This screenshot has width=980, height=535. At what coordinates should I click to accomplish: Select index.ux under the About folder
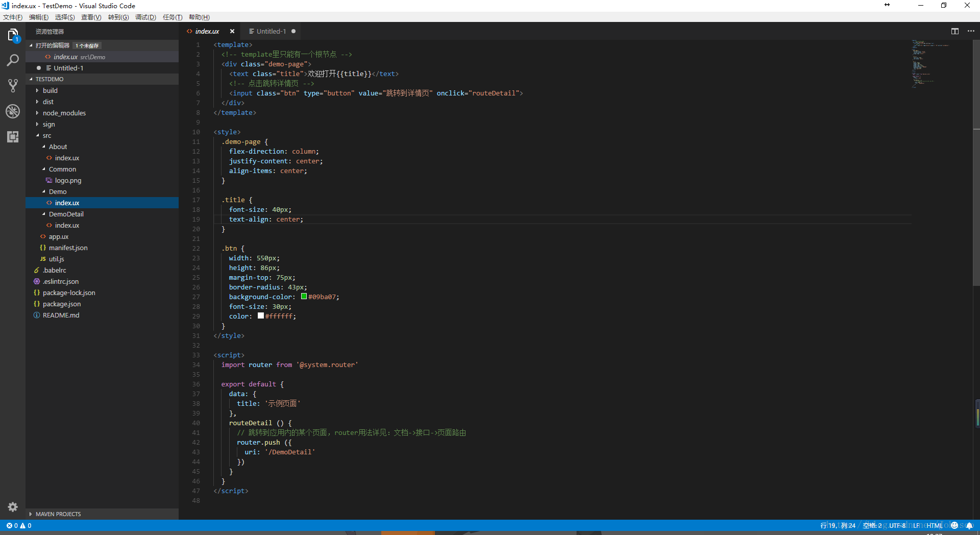pyautogui.click(x=67, y=158)
